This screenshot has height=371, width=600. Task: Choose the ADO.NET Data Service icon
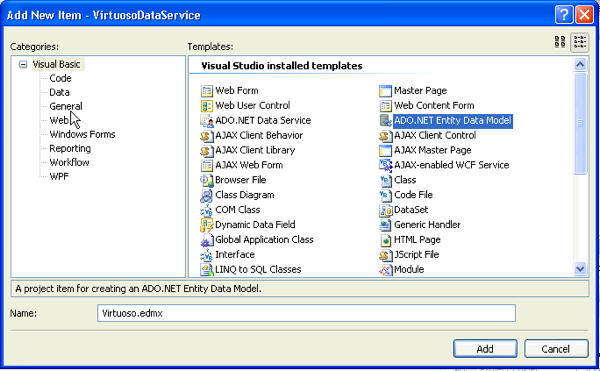coord(207,121)
